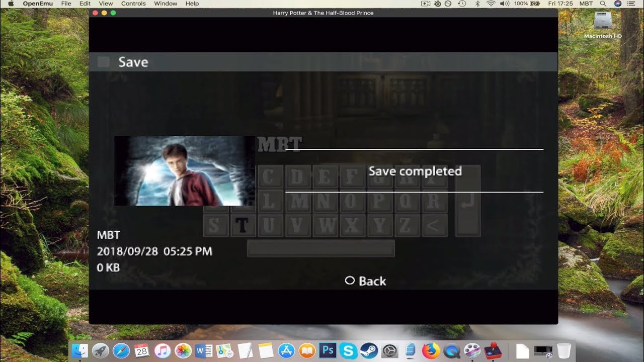Open the Trash in the dock

564,350
